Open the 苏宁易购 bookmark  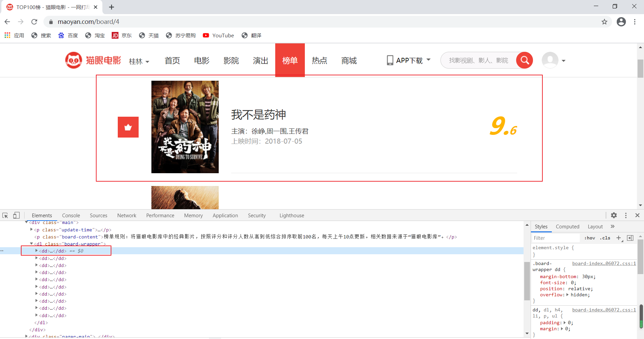coord(181,35)
